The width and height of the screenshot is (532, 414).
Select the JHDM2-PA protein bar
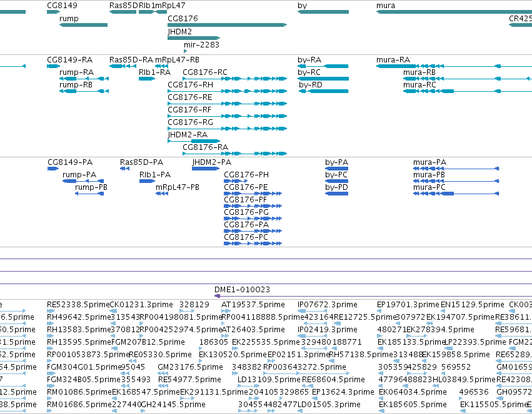tap(206, 169)
